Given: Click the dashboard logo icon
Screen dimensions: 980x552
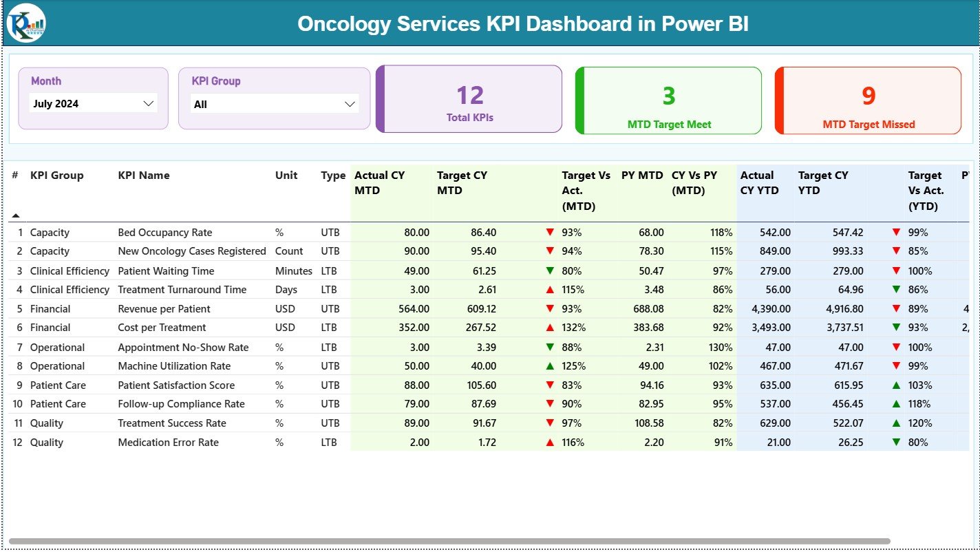Looking at the screenshot, I should 25,23.
